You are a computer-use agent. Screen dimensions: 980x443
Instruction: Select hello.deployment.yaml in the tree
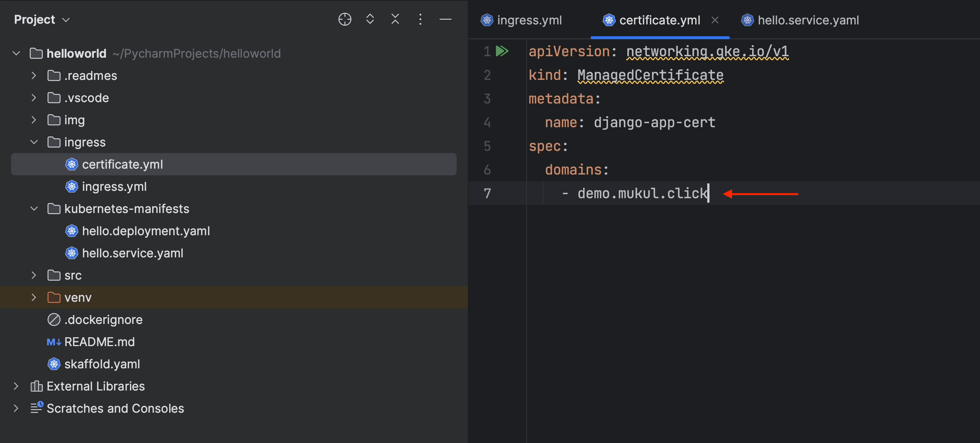tap(234, 231)
